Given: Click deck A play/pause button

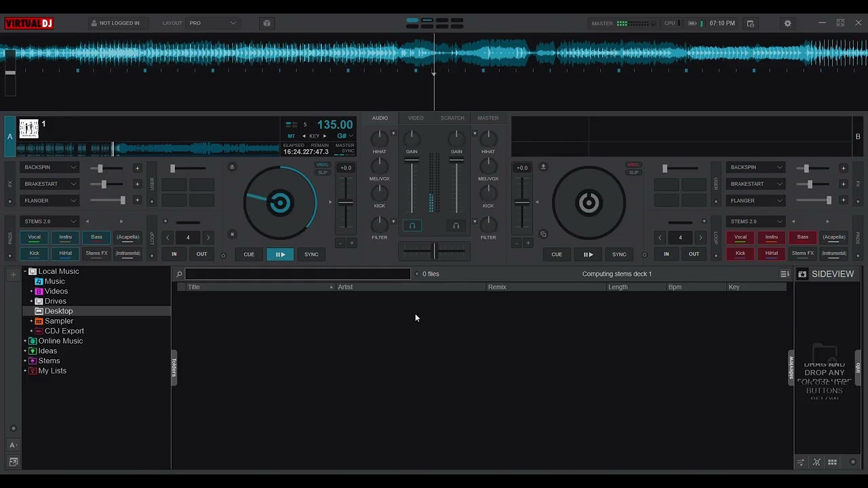Looking at the screenshot, I should [x=280, y=254].
